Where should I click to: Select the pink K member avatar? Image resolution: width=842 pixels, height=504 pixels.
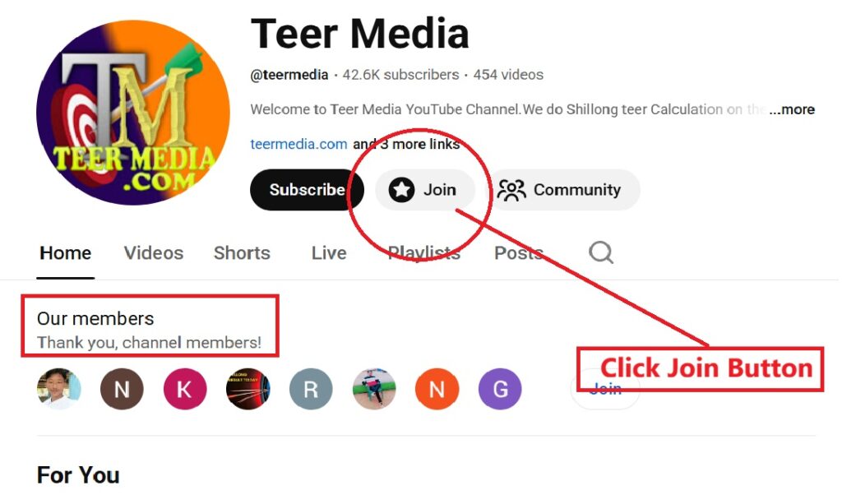pyautogui.click(x=185, y=389)
